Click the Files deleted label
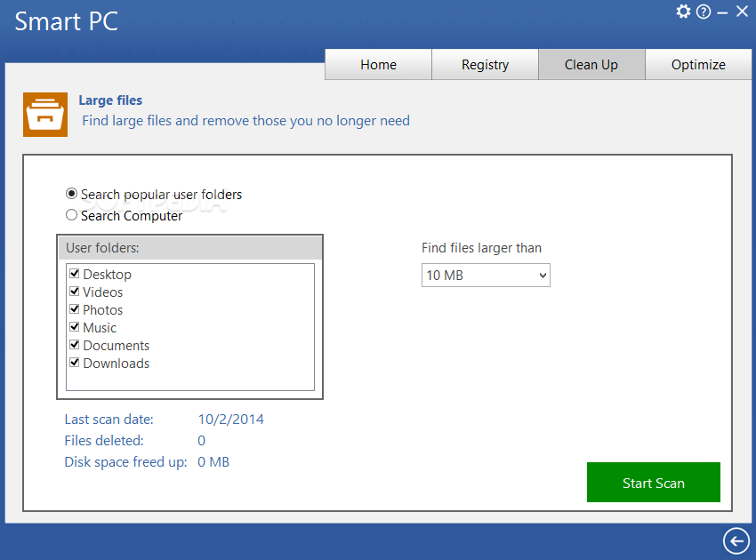756x560 pixels. click(104, 441)
